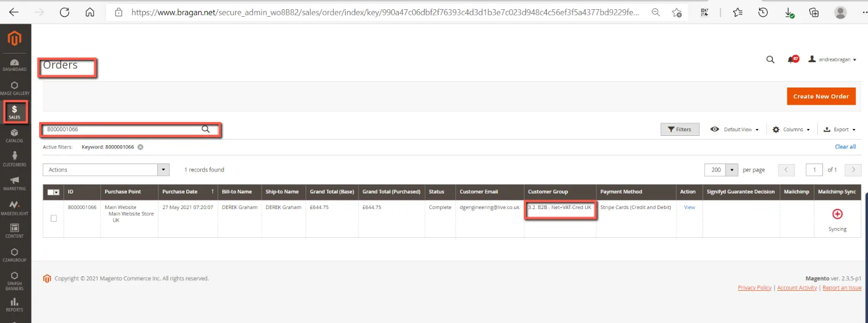The height and width of the screenshot is (323, 868).
Task: Open the browser profile avatar
Action: click(x=841, y=12)
